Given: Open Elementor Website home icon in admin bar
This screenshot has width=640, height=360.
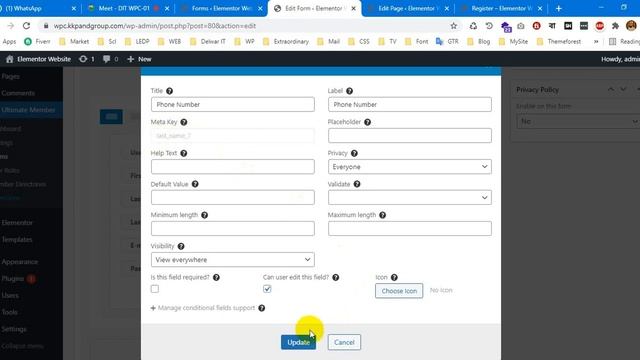Looking at the screenshot, I should point(9,59).
